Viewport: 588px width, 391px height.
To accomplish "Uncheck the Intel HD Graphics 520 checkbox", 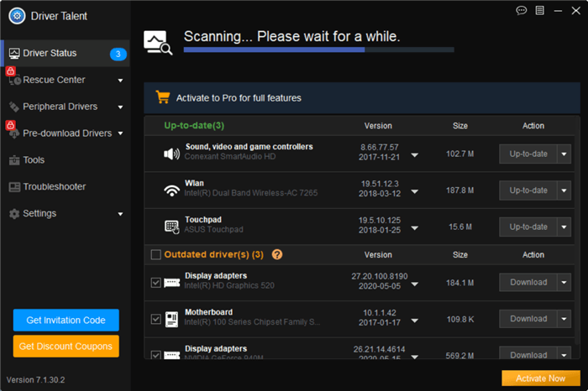I will coord(155,283).
